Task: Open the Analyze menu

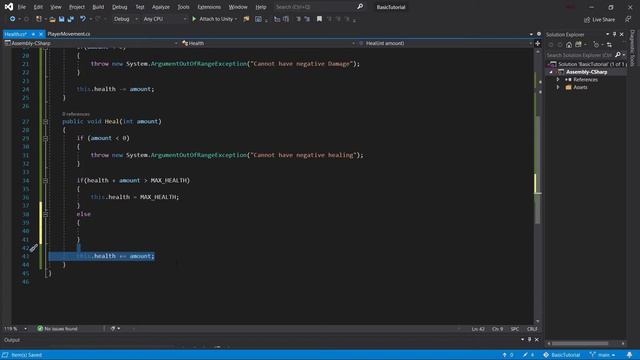Action: point(161,7)
